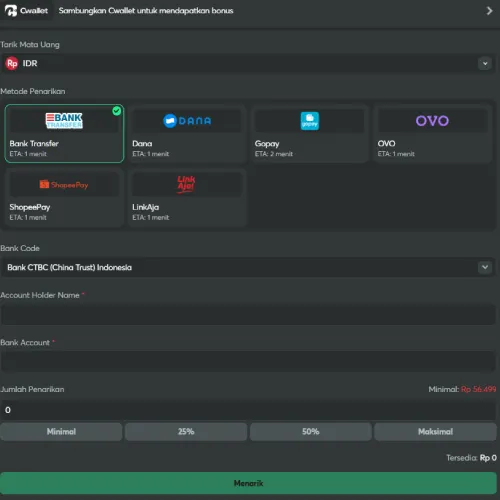The height and width of the screenshot is (500, 500).
Task: Click the red Rp currency icon
Action: coord(12,63)
